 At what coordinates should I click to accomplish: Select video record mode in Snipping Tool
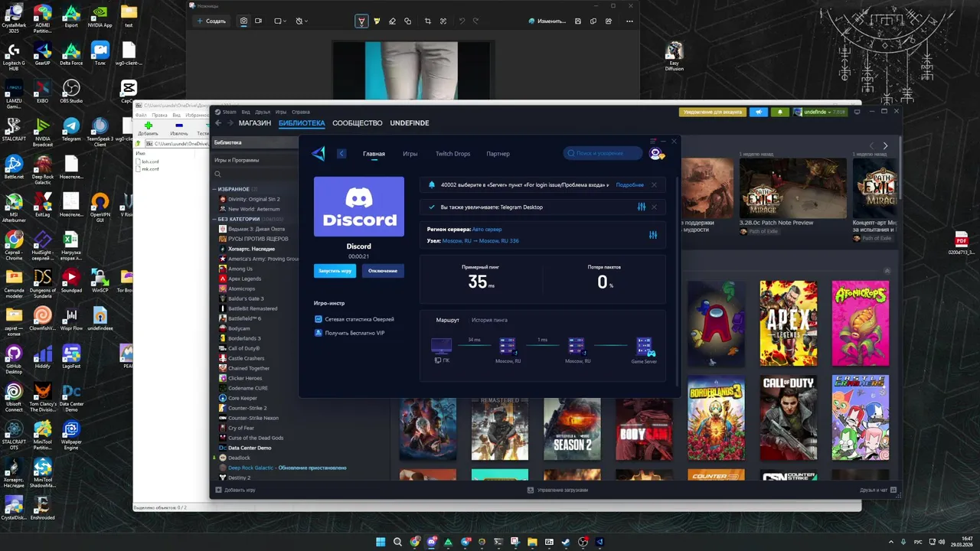click(259, 21)
